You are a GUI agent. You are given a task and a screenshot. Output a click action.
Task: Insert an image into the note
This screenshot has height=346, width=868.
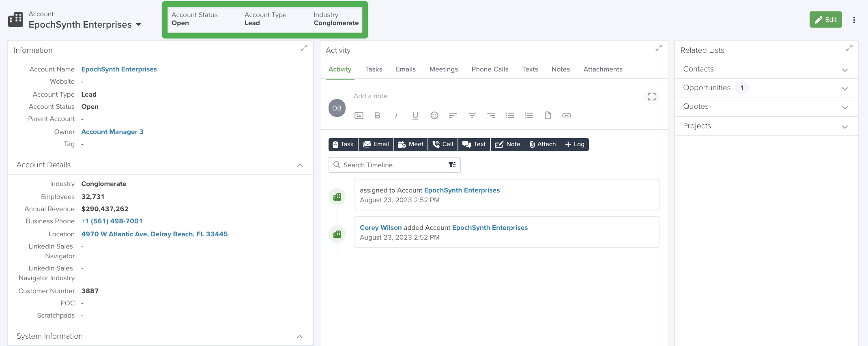coord(359,115)
